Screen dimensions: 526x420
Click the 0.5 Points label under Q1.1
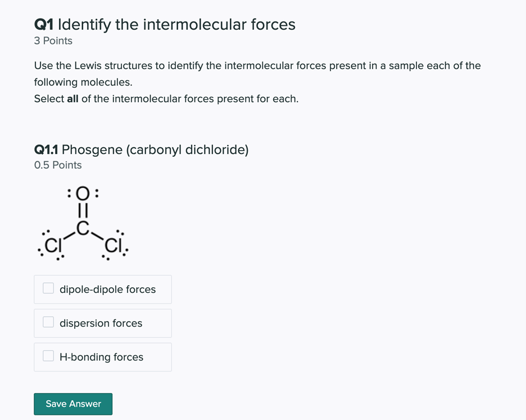[x=57, y=165]
